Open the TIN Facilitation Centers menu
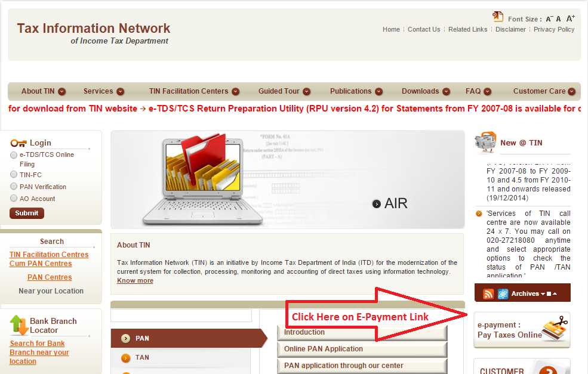Screen dimensions: 588x374 pyautogui.click(x=189, y=91)
